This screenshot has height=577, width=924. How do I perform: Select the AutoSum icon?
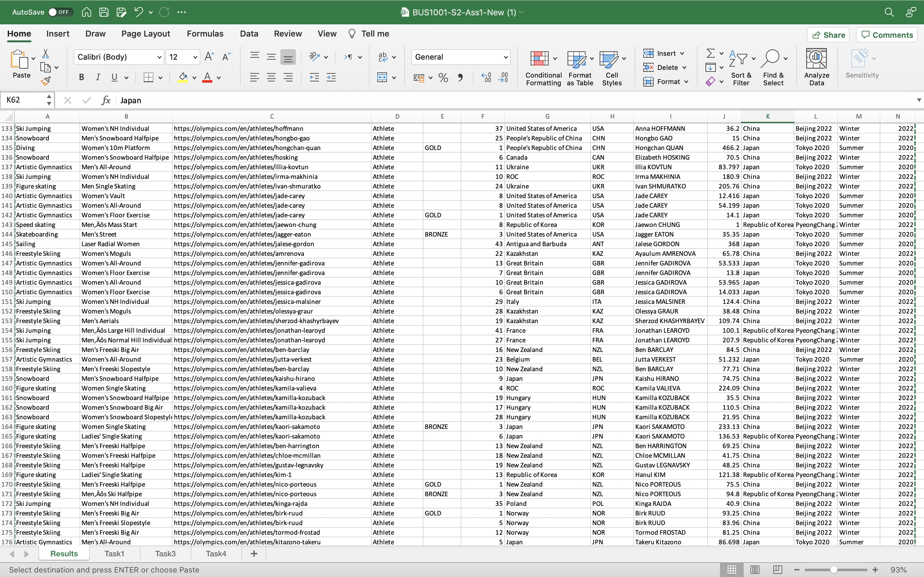pos(711,53)
